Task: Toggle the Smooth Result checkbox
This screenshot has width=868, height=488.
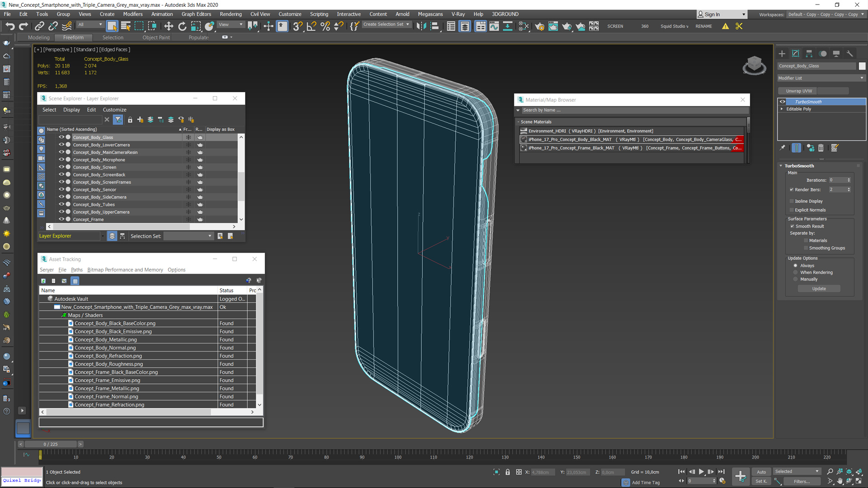Action: click(x=792, y=226)
